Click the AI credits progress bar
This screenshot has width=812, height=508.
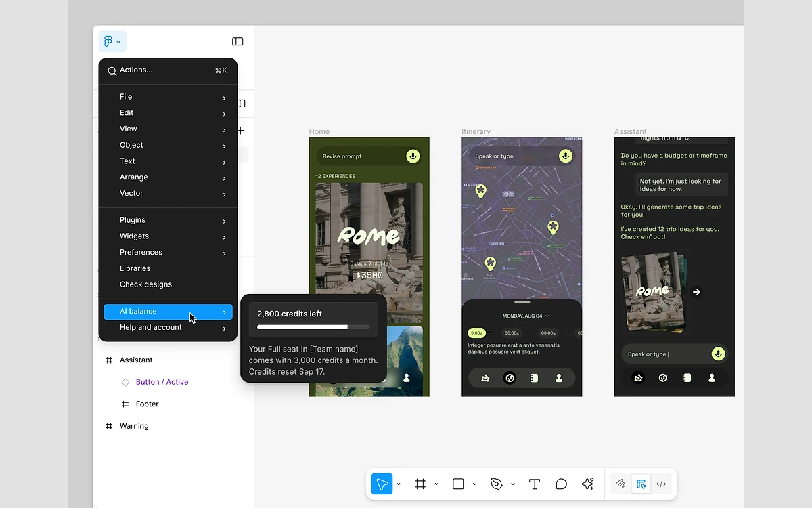click(x=313, y=327)
